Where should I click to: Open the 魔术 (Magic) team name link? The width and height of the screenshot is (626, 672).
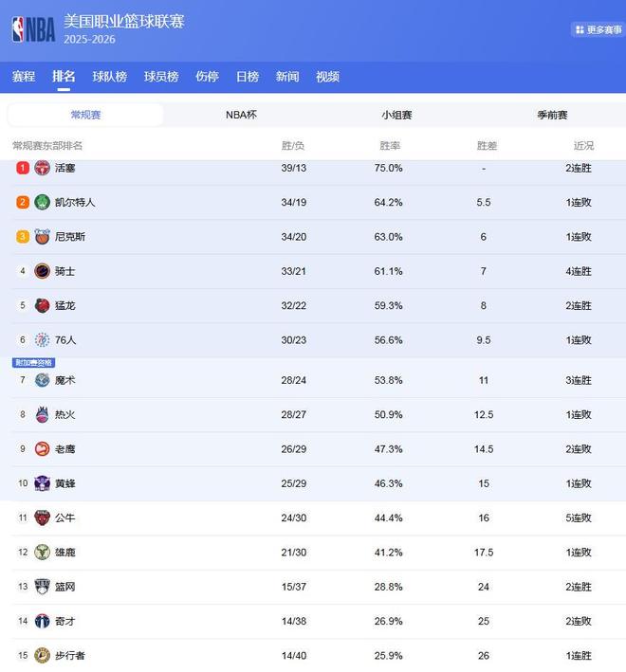pos(65,380)
